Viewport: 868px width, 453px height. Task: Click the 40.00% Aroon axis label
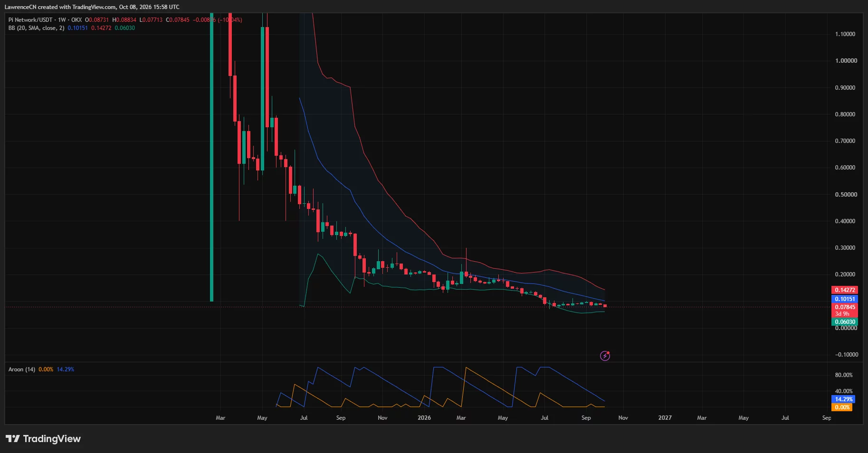click(x=844, y=391)
